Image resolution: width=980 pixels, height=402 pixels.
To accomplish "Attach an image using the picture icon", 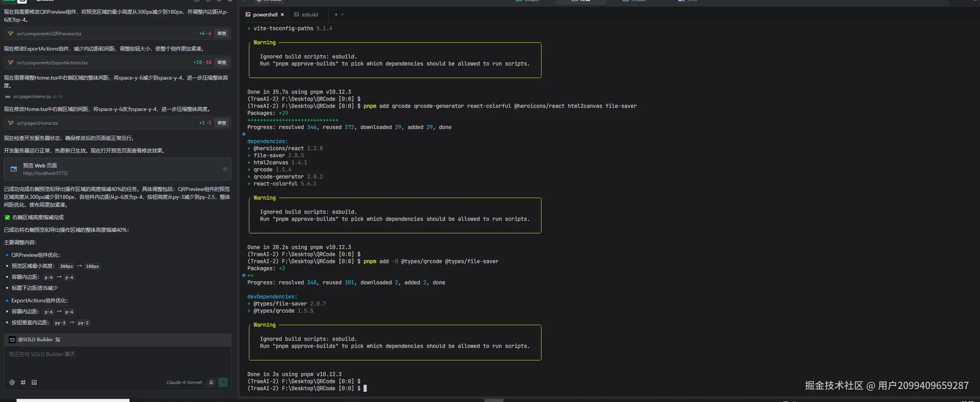I will coord(34,382).
